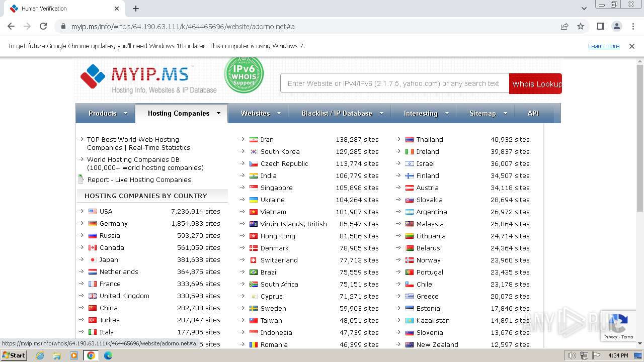Click the Germany flag icon
This screenshot has width=644, height=362.
point(93,224)
